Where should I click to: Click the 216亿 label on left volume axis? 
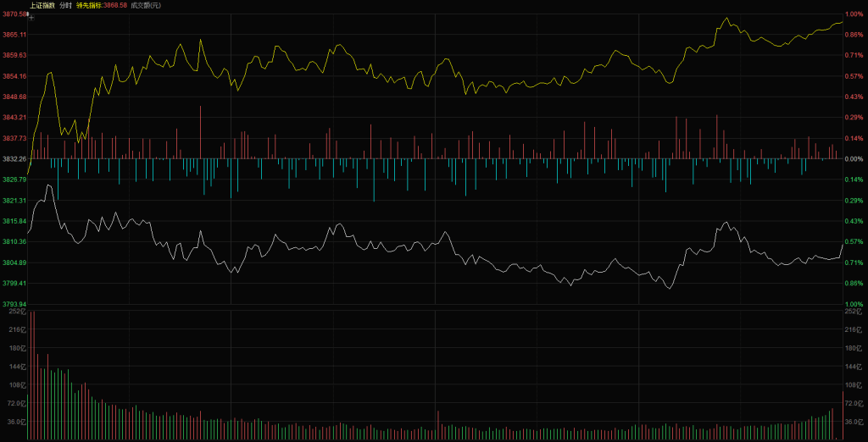coord(19,329)
